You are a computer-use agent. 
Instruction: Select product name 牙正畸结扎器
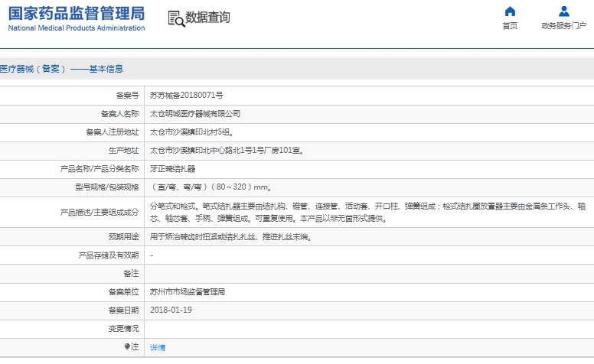point(173,169)
